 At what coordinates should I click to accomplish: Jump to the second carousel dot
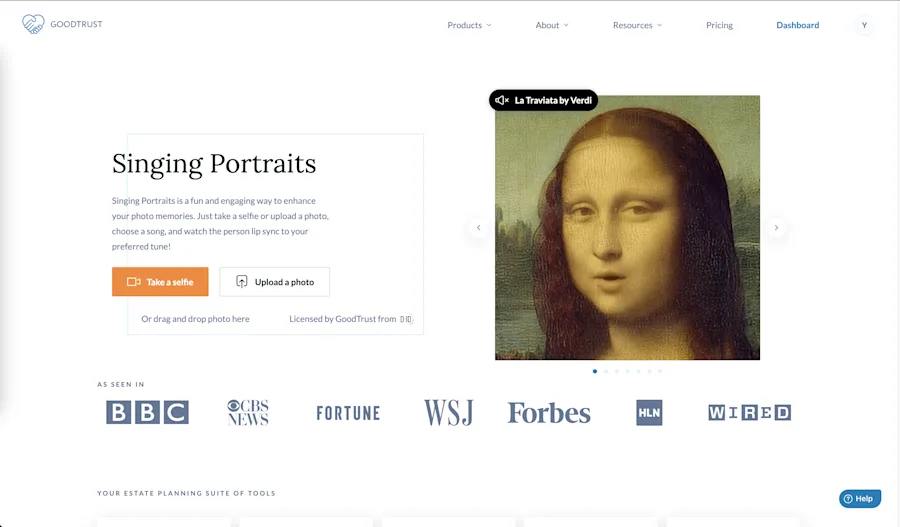pos(606,371)
